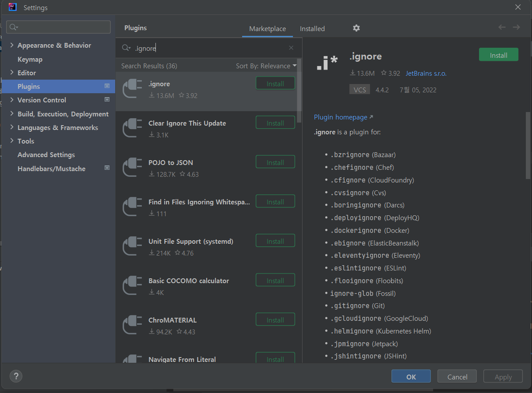Select Plugins in the settings tree

click(x=58, y=86)
